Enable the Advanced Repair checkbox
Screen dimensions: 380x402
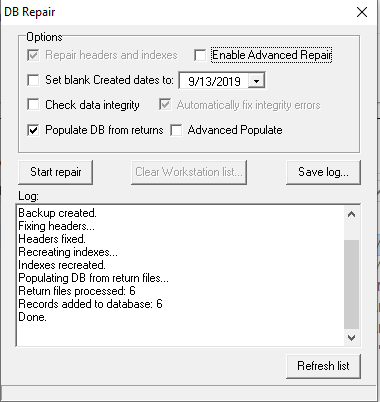[200, 55]
